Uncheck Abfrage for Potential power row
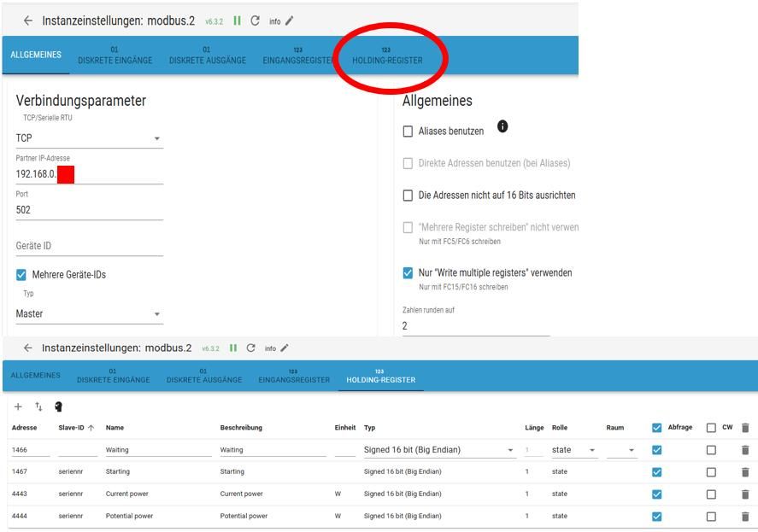 [656, 517]
